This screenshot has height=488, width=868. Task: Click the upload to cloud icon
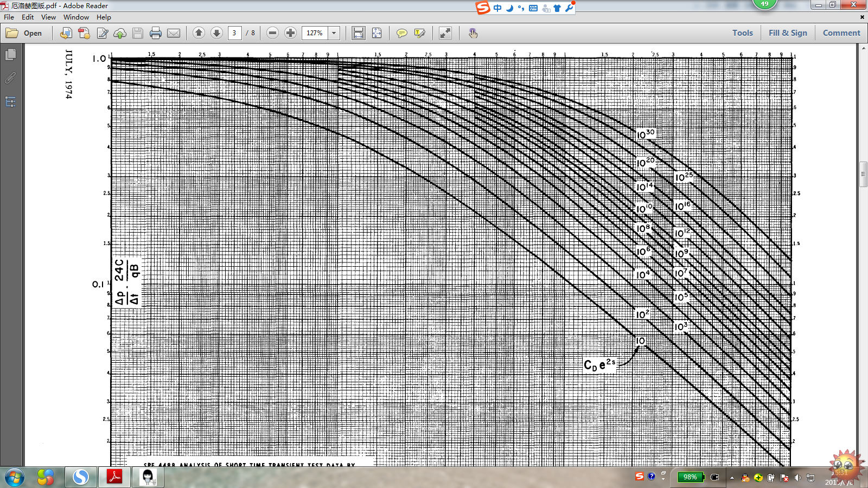coord(120,33)
